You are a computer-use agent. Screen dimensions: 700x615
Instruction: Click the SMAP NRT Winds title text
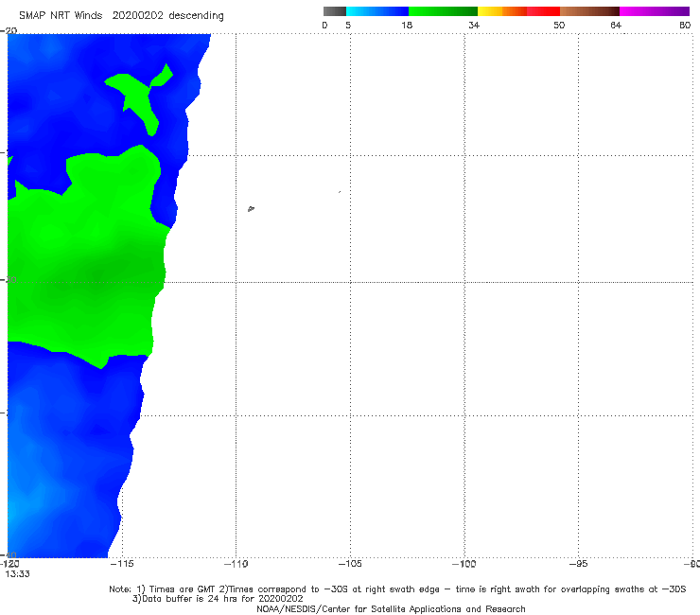pos(121,16)
